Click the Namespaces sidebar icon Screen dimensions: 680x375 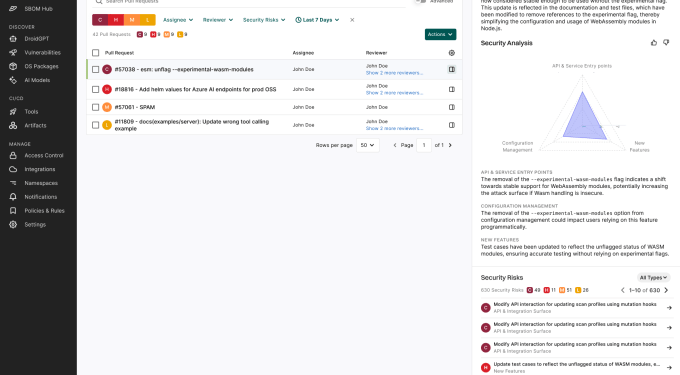point(13,183)
